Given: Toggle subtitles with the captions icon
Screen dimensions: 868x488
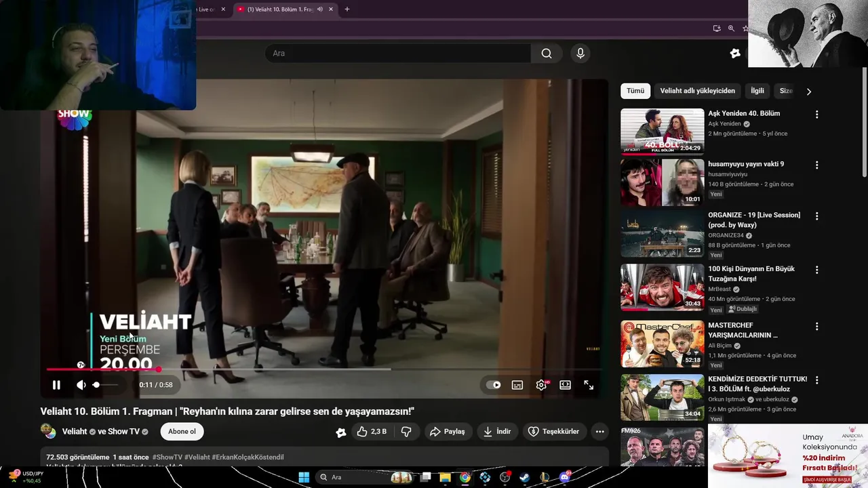Looking at the screenshot, I should tap(517, 385).
